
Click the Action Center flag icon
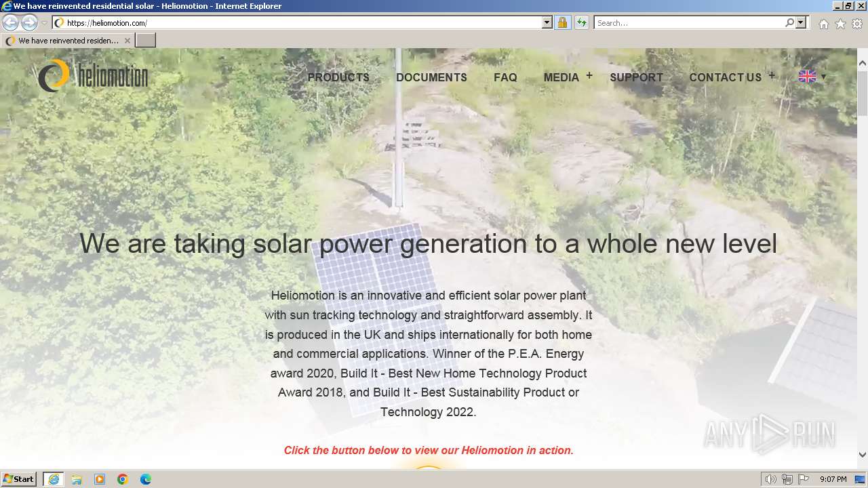point(804,479)
